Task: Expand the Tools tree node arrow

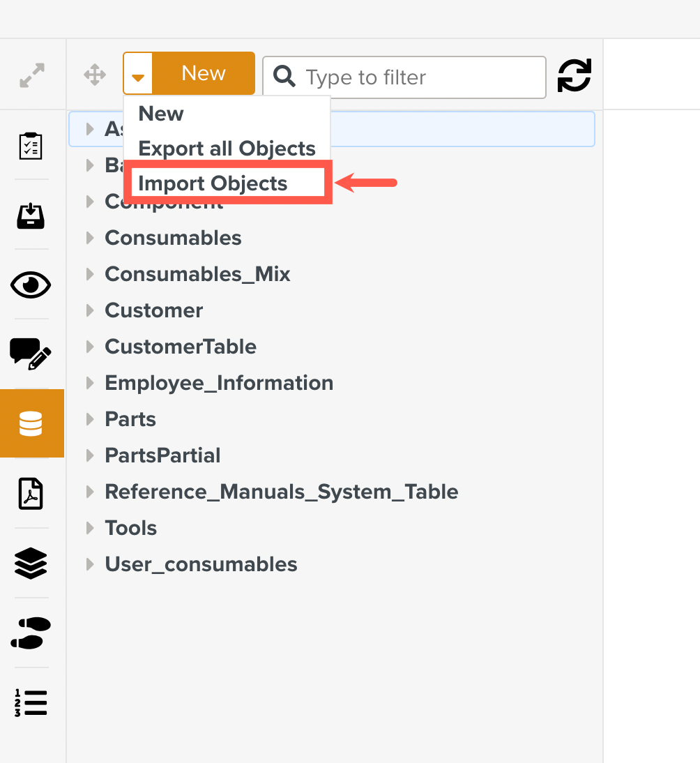Action: [90, 528]
